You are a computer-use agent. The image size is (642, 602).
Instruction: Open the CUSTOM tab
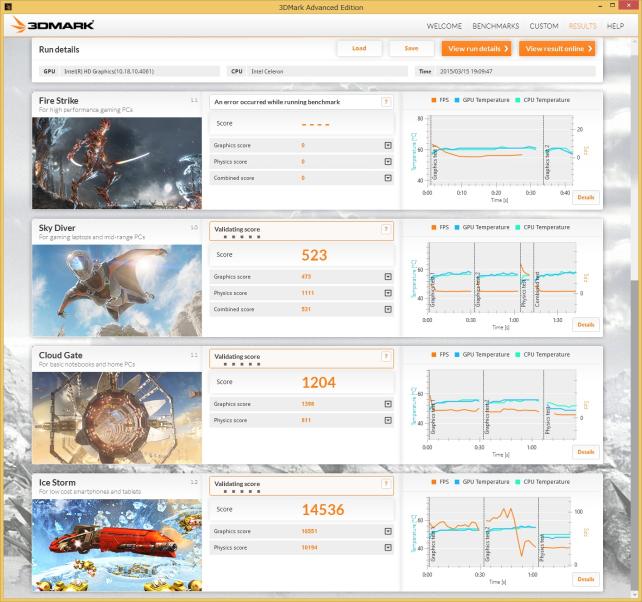click(544, 26)
